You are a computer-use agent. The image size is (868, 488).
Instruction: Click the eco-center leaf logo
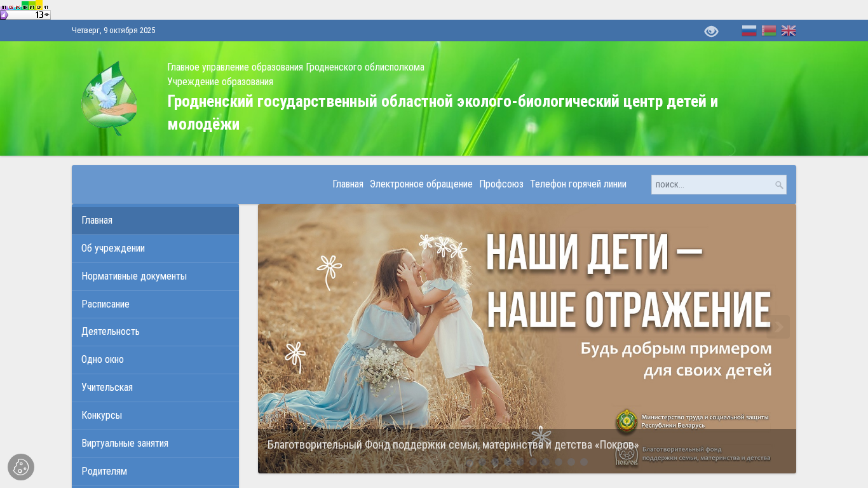click(x=109, y=98)
